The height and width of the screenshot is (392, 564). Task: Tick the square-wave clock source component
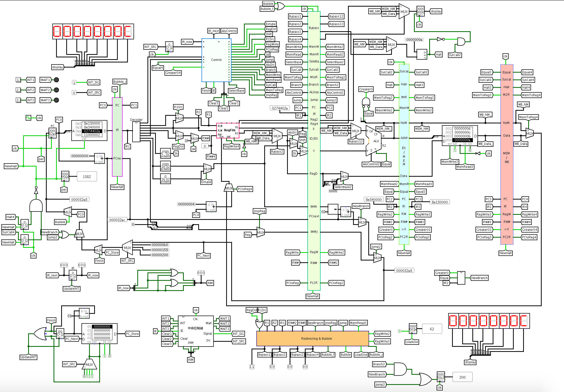coord(28,118)
